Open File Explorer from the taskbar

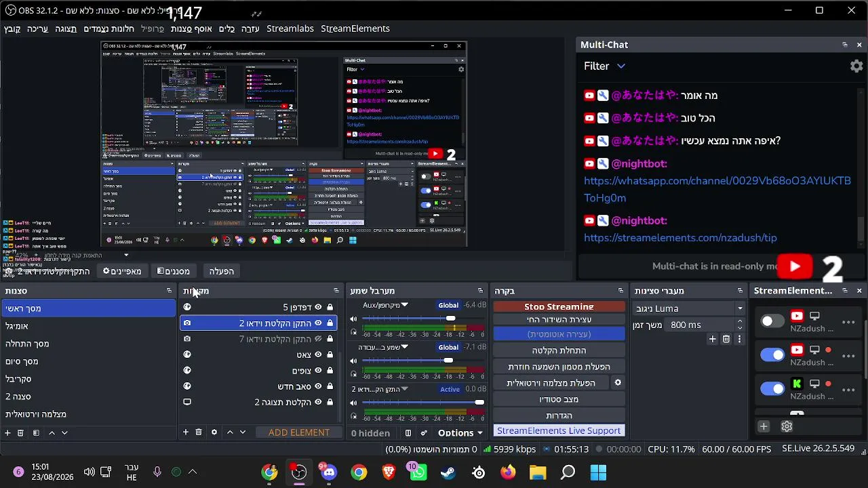tap(538, 472)
